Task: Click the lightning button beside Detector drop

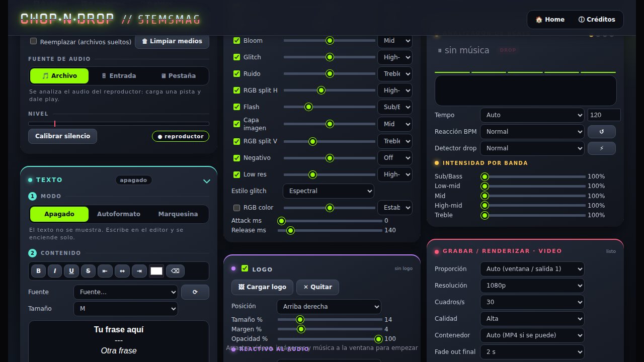Action: click(601, 148)
